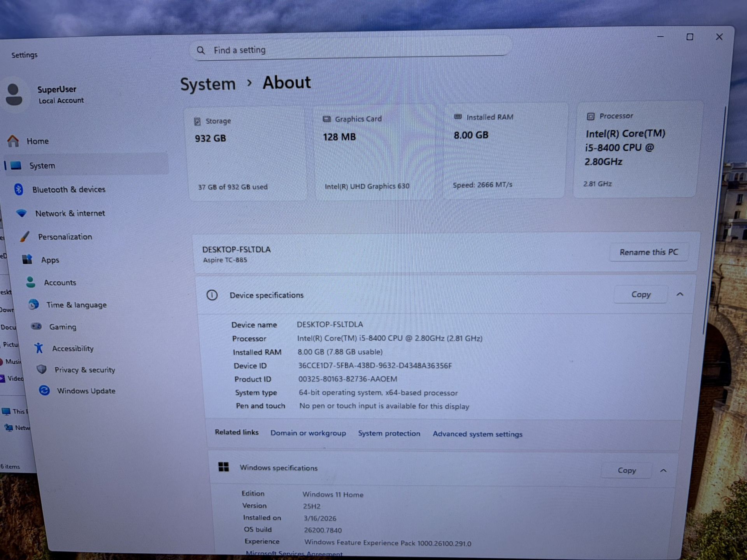Image resolution: width=747 pixels, height=560 pixels.
Task: Click the Time & language globe icon
Action: [33, 304]
